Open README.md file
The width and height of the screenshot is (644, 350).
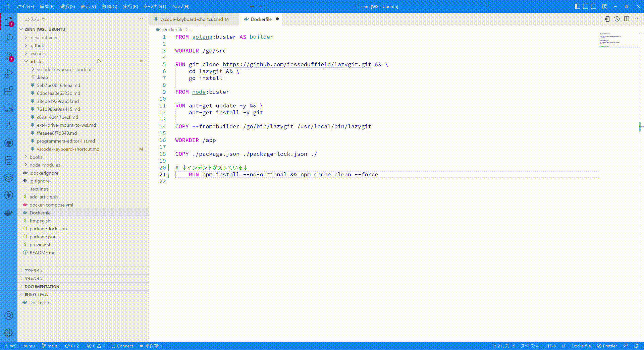point(83,252)
